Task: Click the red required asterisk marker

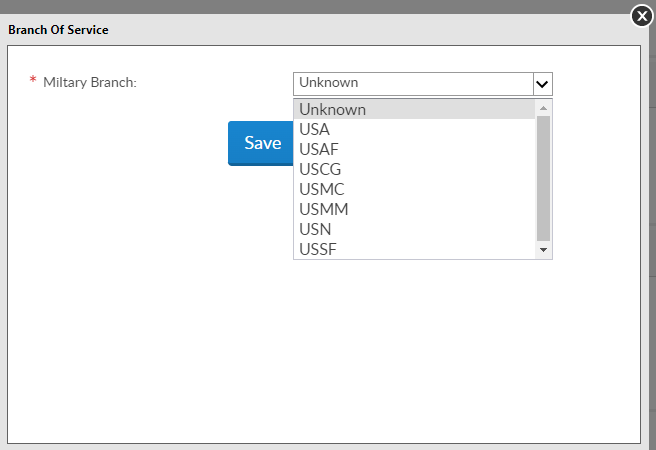Action: click(x=33, y=80)
